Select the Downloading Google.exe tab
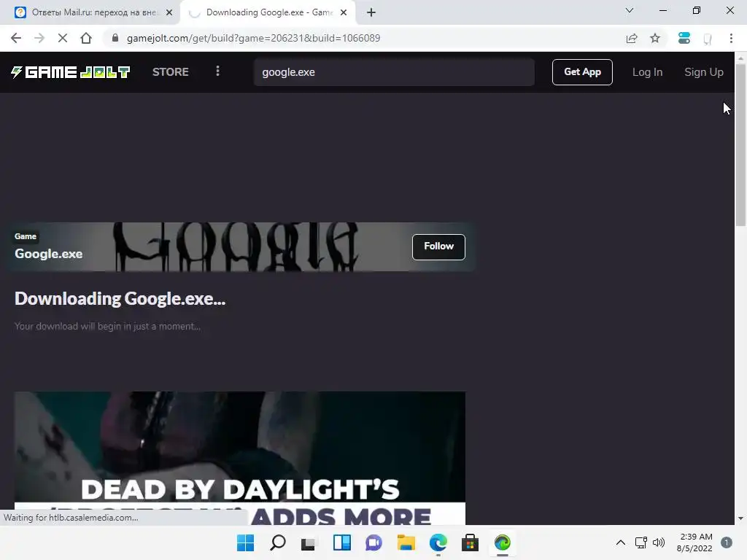 tap(268, 12)
